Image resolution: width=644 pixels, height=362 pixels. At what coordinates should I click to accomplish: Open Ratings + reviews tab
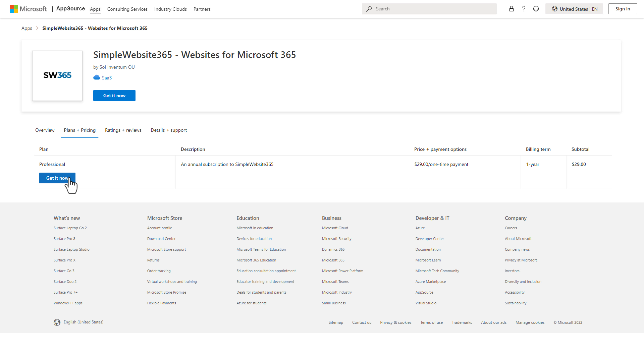pyautogui.click(x=123, y=130)
